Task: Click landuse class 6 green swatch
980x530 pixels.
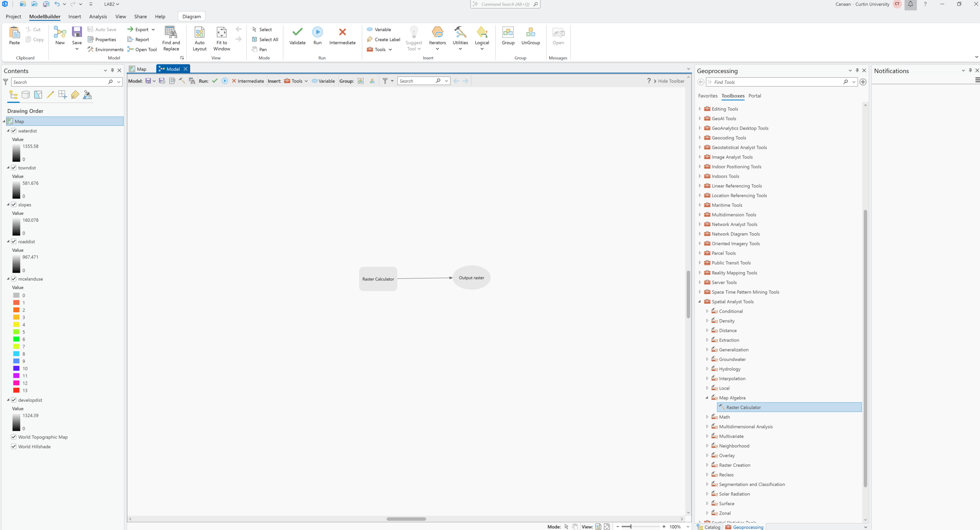Action: [17, 339]
